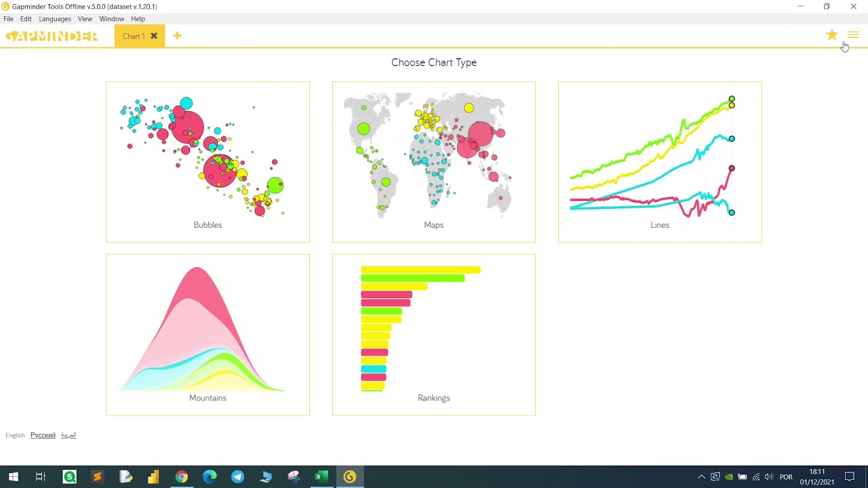
Task: Open the notification center icon
Action: [849, 477]
